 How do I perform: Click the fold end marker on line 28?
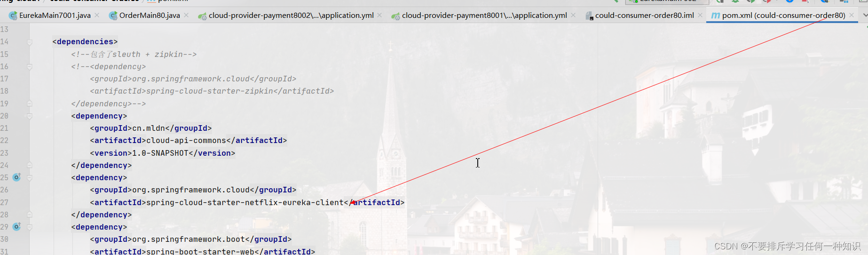[30, 215]
